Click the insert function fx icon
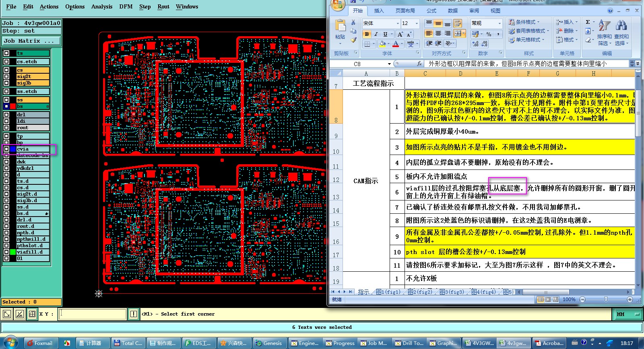The image size is (644, 349). [x=419, y=64]
